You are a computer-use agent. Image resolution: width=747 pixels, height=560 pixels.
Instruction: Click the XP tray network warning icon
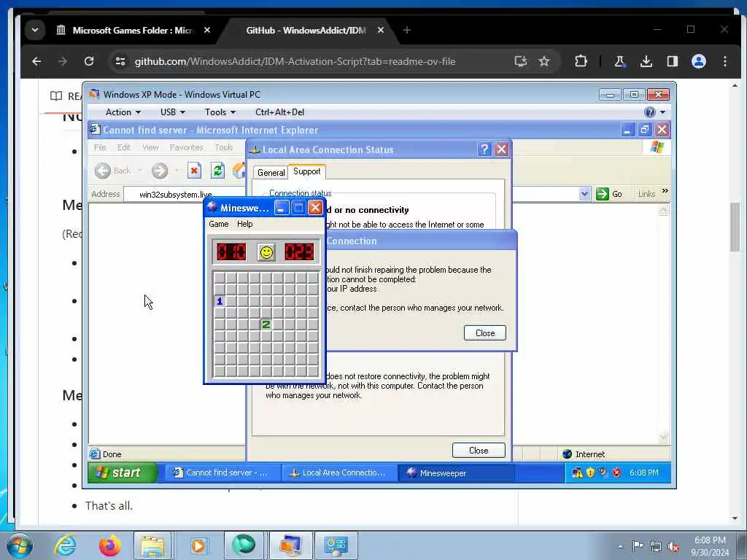click(x=577, y=472)
